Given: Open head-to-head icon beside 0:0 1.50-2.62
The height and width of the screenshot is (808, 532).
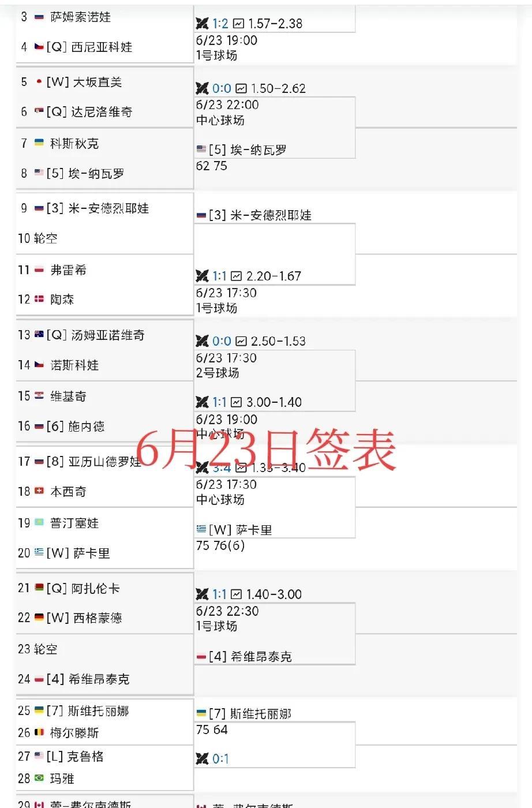Looking at the screenshot, I should 202,88.
